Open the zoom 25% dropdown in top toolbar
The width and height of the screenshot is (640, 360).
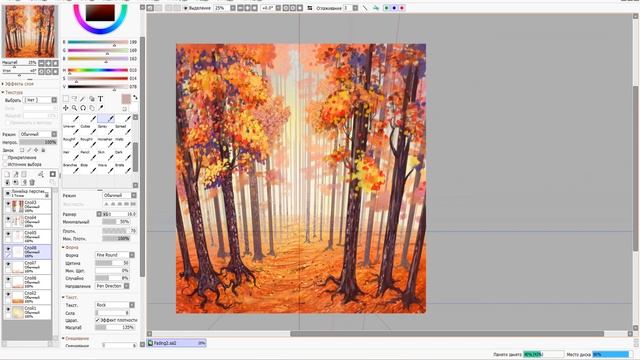(233, 8)
